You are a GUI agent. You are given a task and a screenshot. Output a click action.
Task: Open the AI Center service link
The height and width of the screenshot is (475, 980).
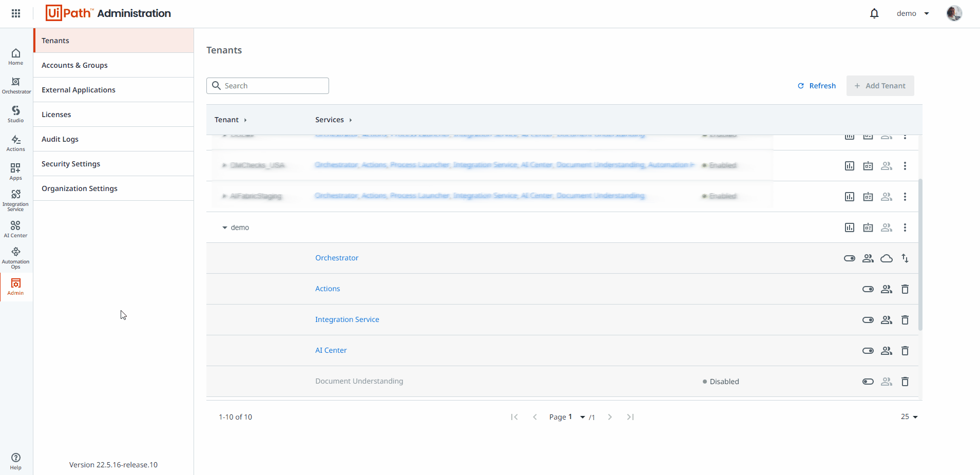pyautogui.click(x=331, y=350)
